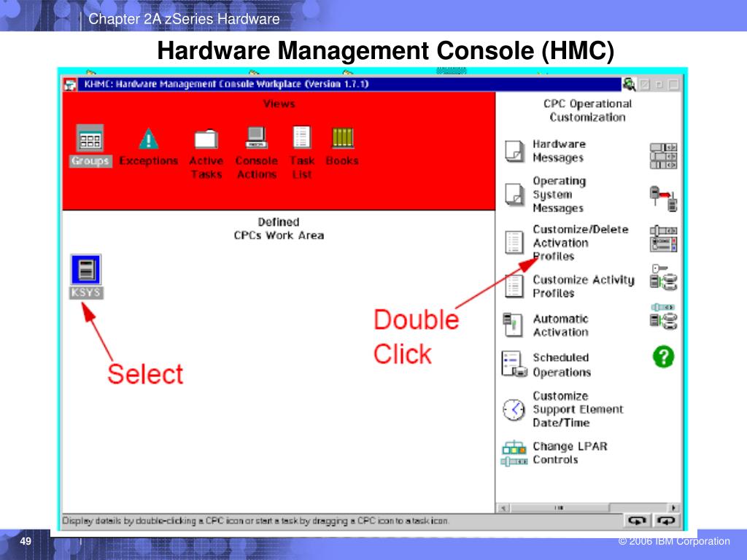Click the right arrow of the task scrollbar
This screenshot has height=560, width=747.
pyautogui.click(x=673, y=508)
